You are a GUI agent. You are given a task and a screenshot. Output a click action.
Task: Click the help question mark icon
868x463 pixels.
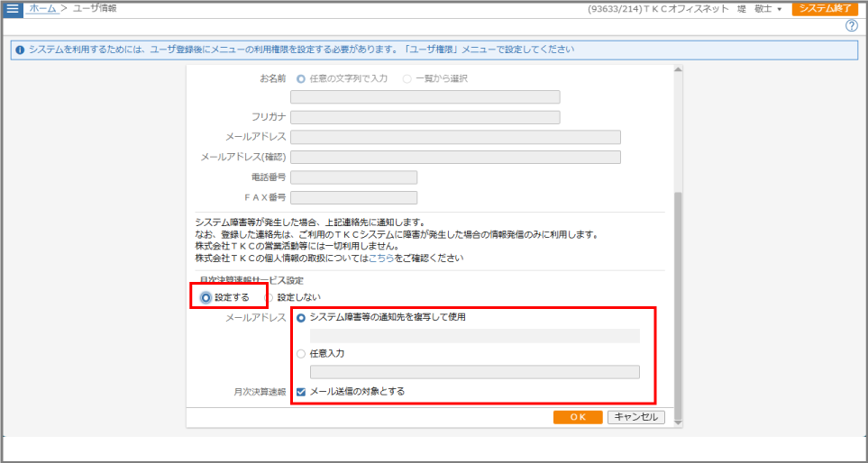[851, 26]
